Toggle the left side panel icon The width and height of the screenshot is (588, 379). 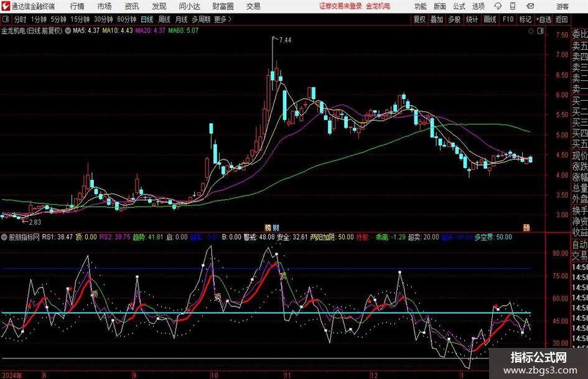pos(5,19)
